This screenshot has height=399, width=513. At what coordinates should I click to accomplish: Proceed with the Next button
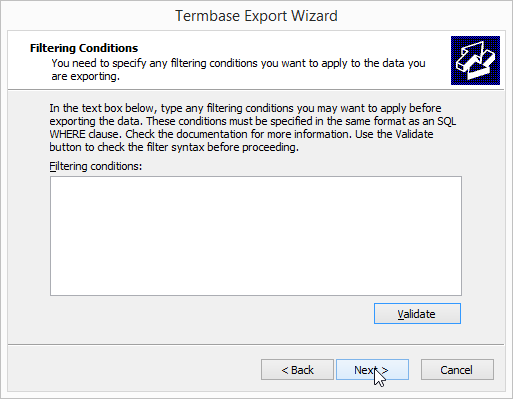click(x=372, y=369)
